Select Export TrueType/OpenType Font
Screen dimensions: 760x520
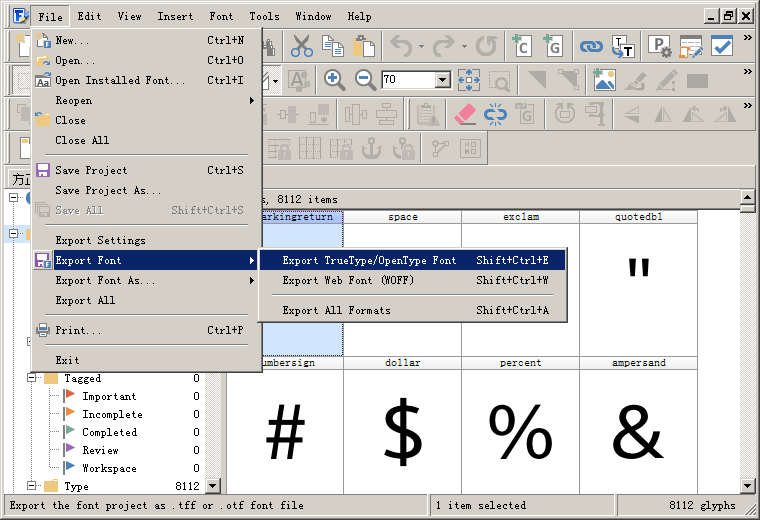pos(412,260)
